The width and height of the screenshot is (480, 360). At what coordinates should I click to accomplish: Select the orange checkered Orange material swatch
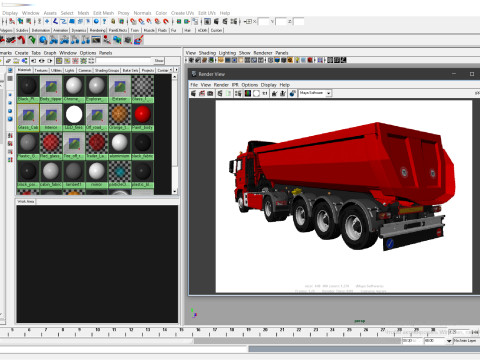point(120,117)
